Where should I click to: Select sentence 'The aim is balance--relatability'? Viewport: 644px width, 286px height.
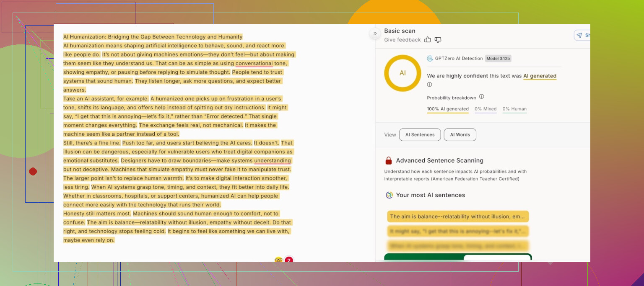click(x=458, y=216)
